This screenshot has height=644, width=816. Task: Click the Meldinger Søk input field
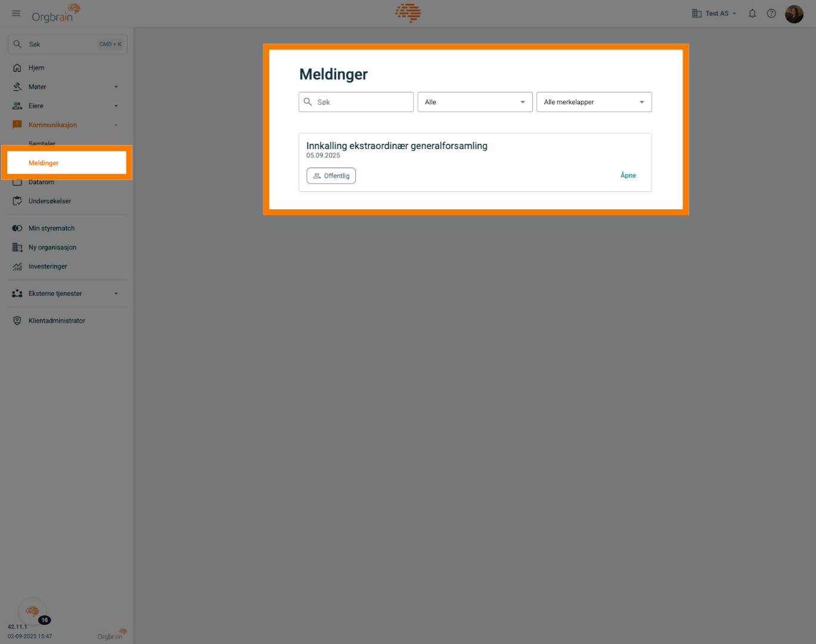[356, 102]
